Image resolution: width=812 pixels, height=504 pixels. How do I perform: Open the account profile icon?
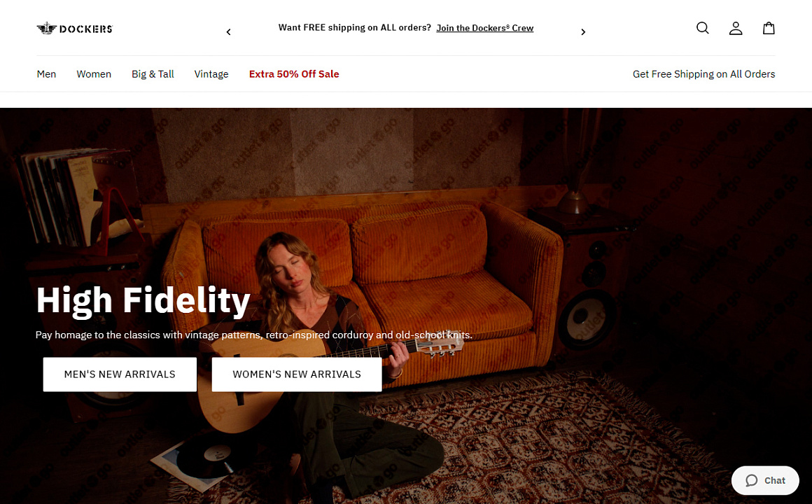pyautogui.click(x=736, y=28)
